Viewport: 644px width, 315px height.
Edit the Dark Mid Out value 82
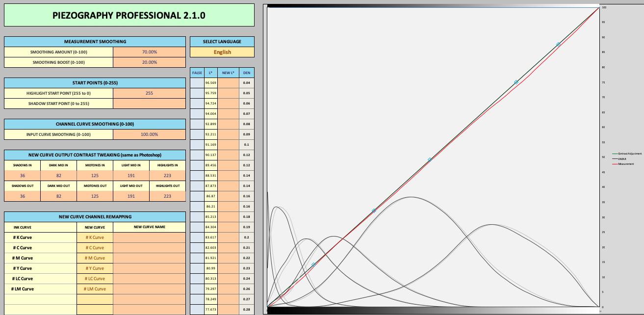click(59, 196)
